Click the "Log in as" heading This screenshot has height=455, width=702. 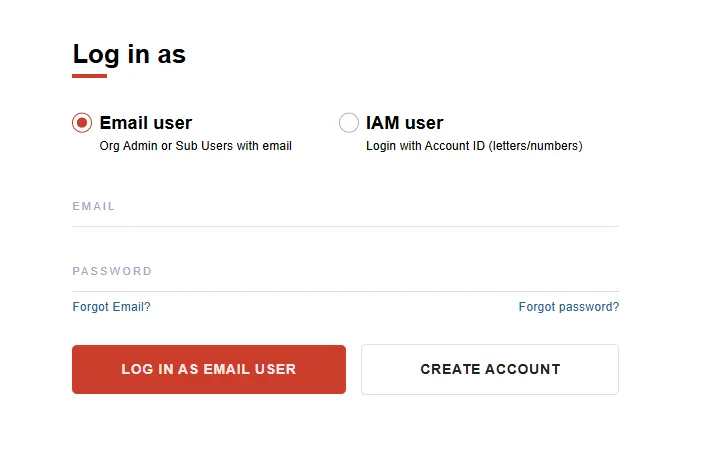(x=129, y=54)
